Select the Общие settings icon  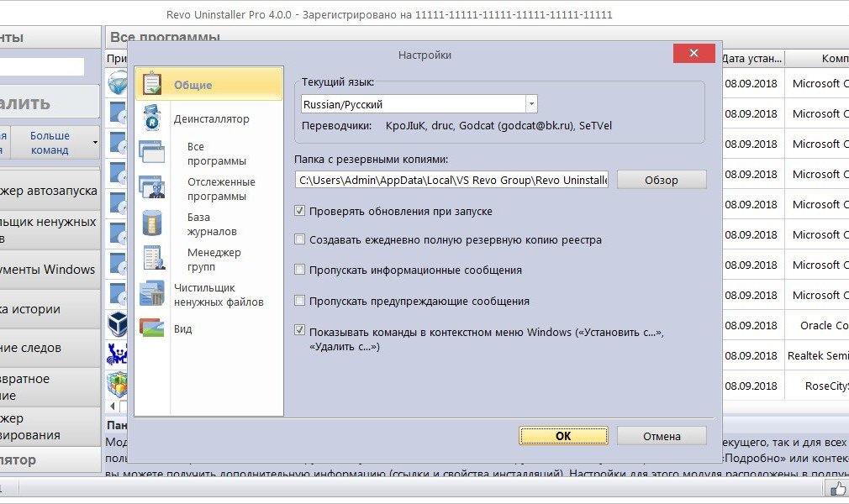click(152, 84)
